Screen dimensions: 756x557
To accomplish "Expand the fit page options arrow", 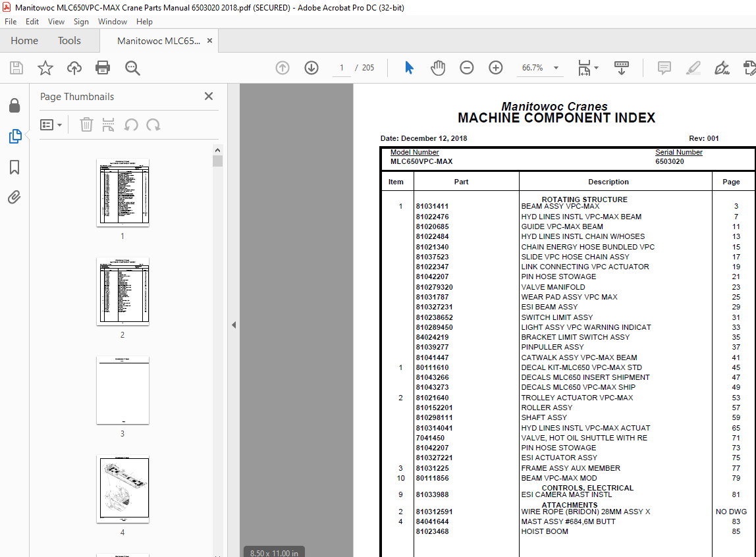I will [x=597, y=68].
